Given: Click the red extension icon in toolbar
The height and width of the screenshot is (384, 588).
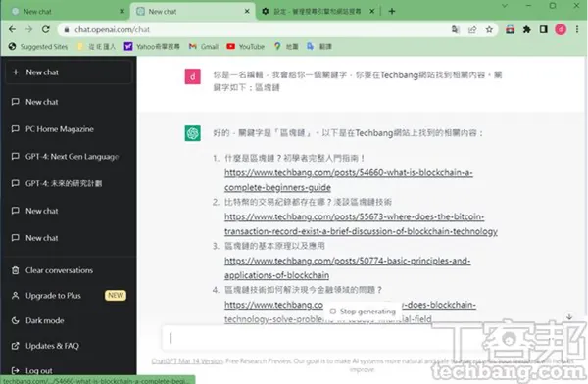Looking at the screenshot, I should 510,29.
